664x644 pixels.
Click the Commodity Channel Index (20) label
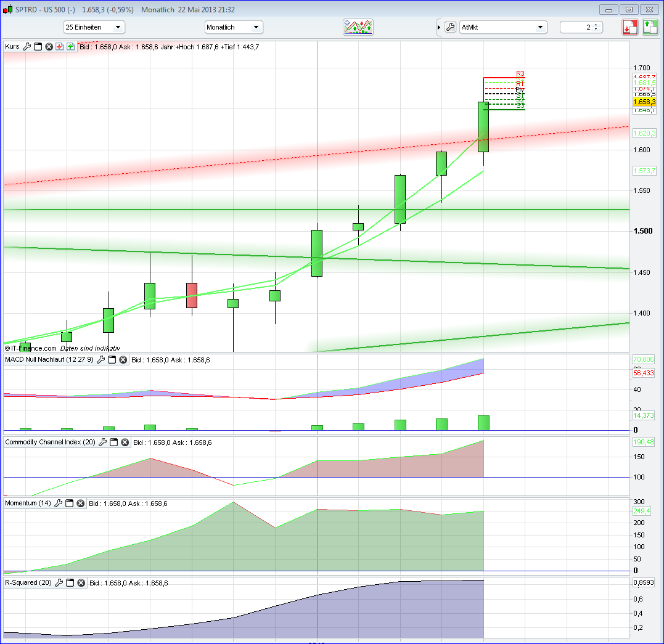pos(51,442)
